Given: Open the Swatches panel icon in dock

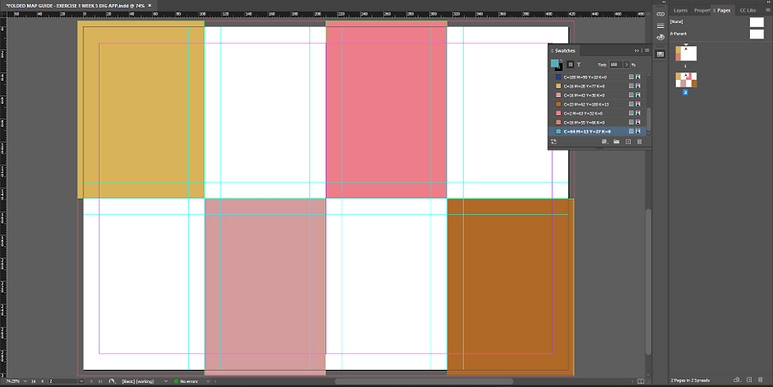Looking at the screenshot, I should coord(661,54).
